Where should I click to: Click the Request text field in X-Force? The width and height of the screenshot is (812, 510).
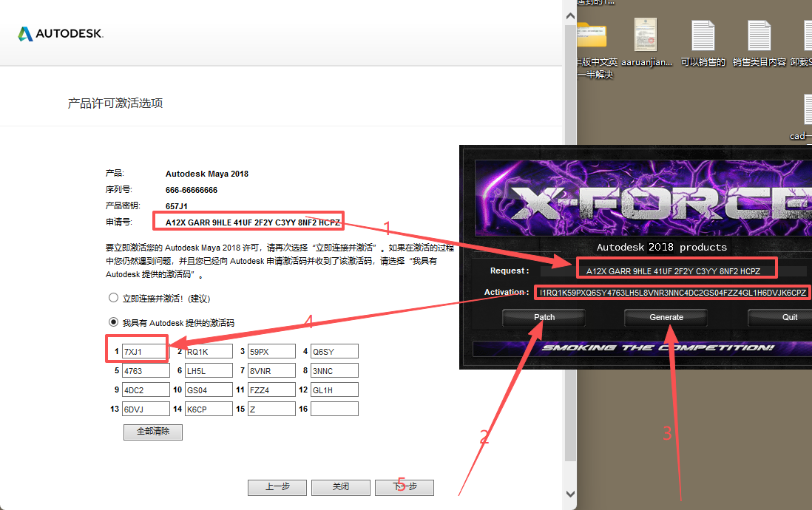click(673, 271)
